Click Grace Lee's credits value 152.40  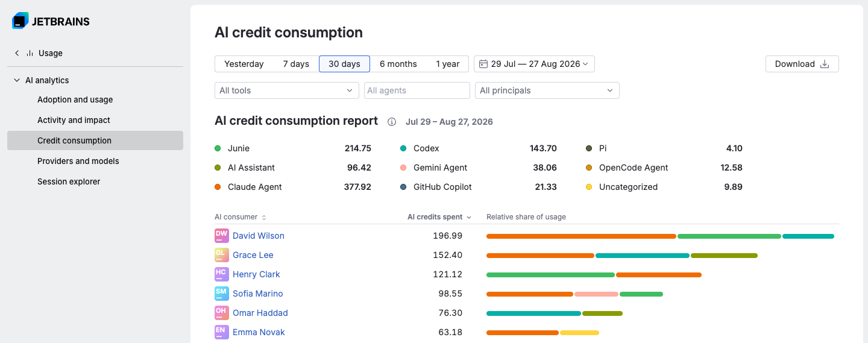pos(448,255)
